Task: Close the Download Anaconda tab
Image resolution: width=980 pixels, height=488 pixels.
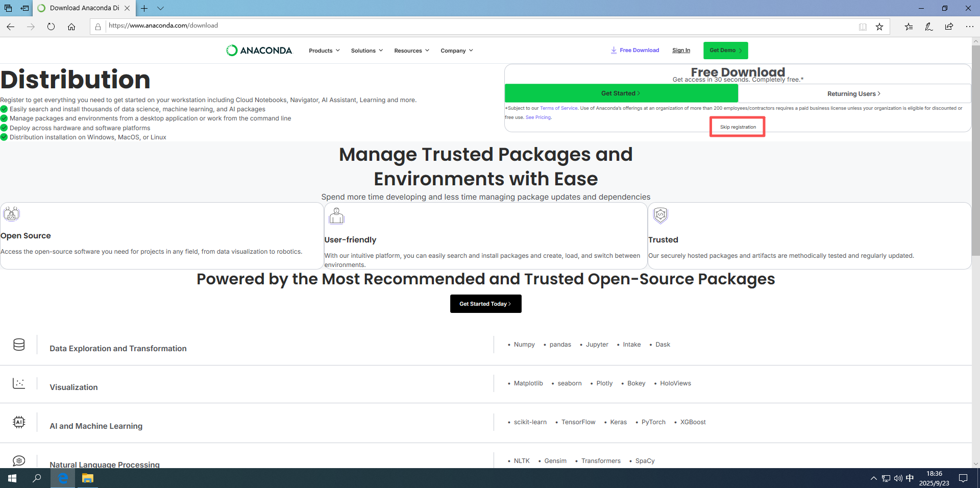Action: 127,8
